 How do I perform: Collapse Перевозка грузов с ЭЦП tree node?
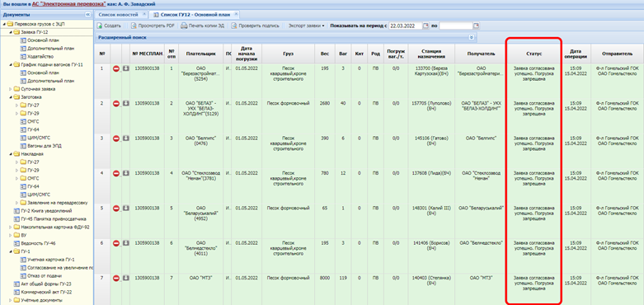4,24
